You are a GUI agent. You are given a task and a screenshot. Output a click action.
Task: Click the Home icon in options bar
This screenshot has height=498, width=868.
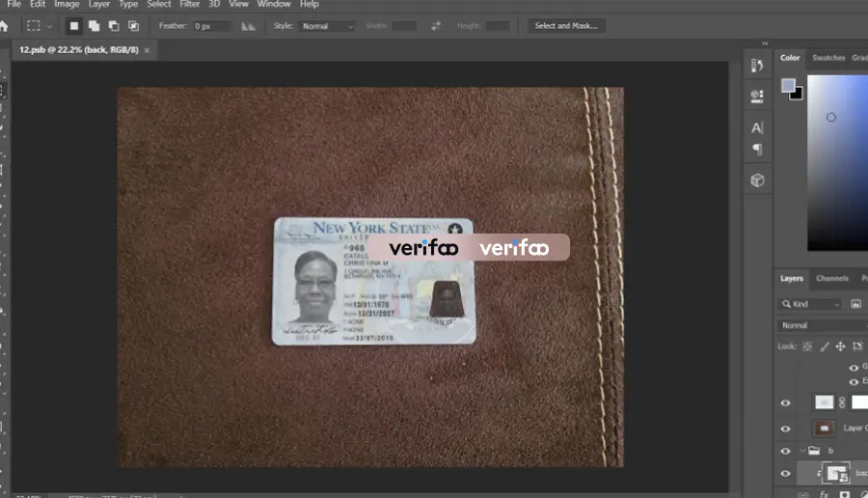click(5, 26)
